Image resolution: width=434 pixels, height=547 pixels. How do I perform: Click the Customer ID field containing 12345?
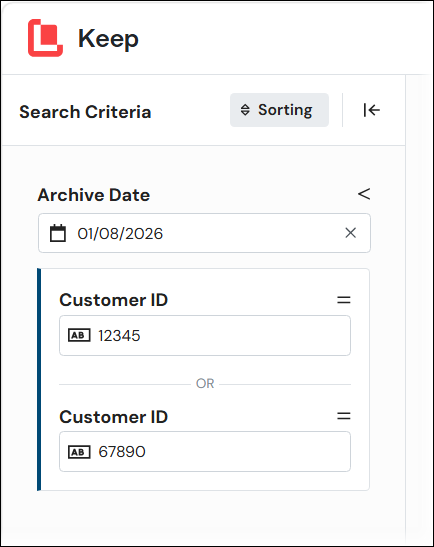205,336
